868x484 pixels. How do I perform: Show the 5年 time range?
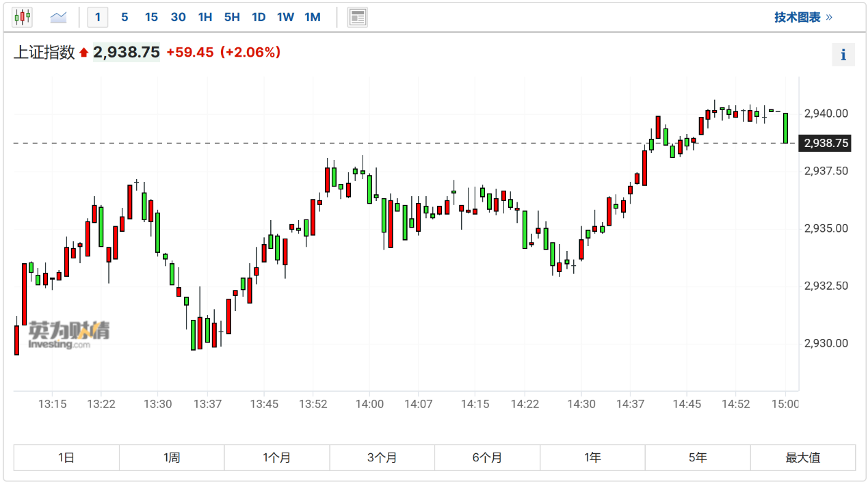click(x=698, y=458)
